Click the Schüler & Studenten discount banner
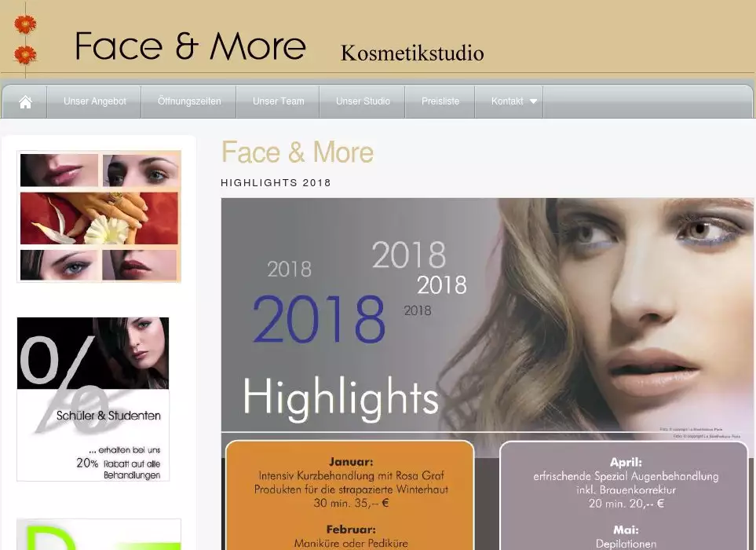 point(93,398)
